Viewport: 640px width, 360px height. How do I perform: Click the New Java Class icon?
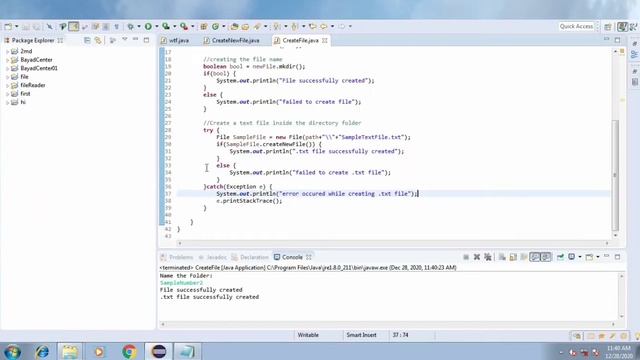tap(215, 27)
